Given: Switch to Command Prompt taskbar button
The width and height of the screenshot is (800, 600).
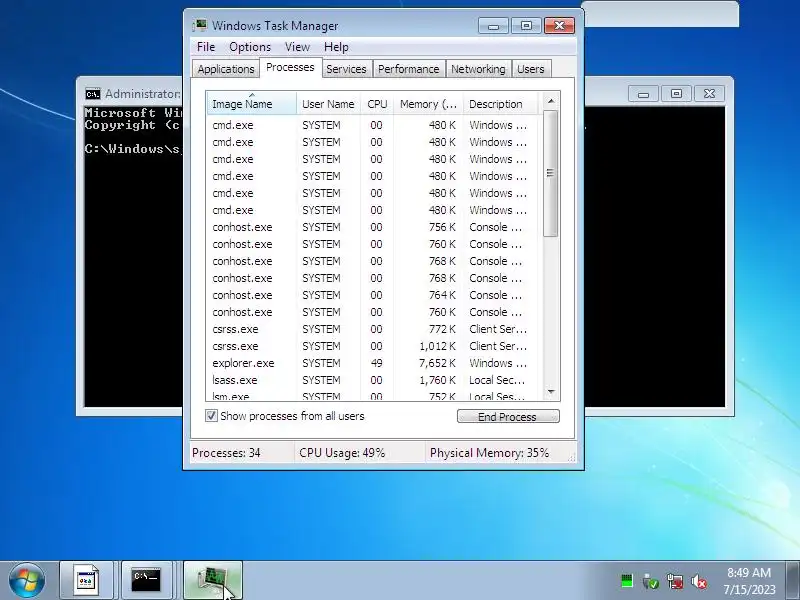Looking at the screenshot, I should [146, 581].
